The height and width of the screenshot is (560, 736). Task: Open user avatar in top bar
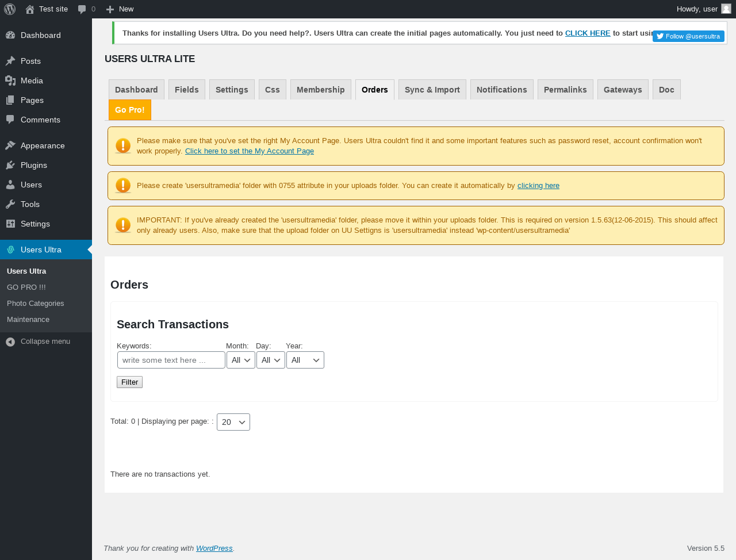click(726, 9)
